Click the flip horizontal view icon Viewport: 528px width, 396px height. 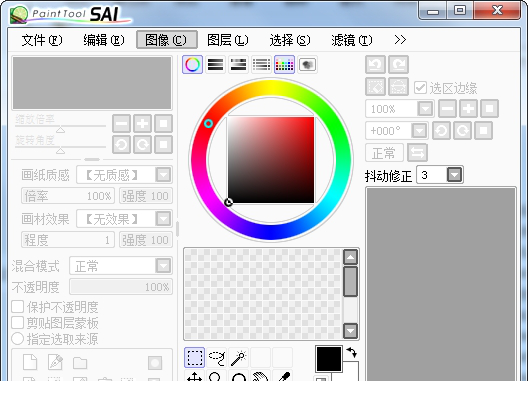tap(418, 153)
